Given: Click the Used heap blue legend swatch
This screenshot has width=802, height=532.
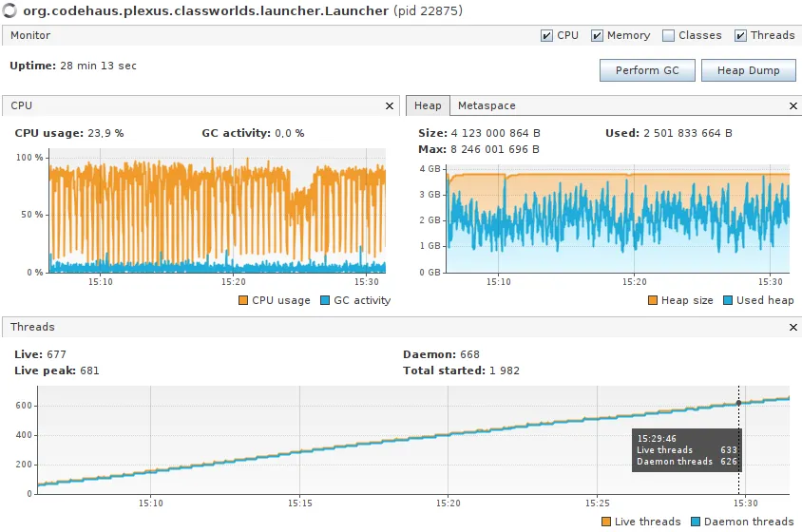Looking at the screenshot, I should pos(728,300).
